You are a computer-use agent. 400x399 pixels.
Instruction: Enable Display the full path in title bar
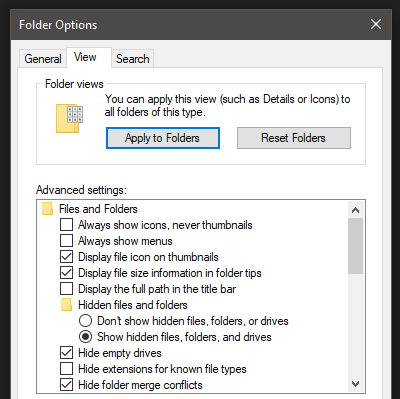(66, 289)
